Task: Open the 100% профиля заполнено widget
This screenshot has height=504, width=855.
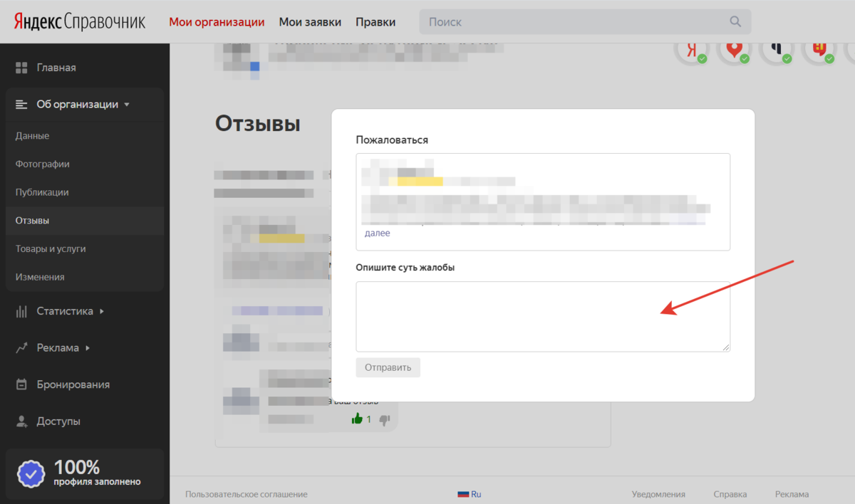Action: 85,473
